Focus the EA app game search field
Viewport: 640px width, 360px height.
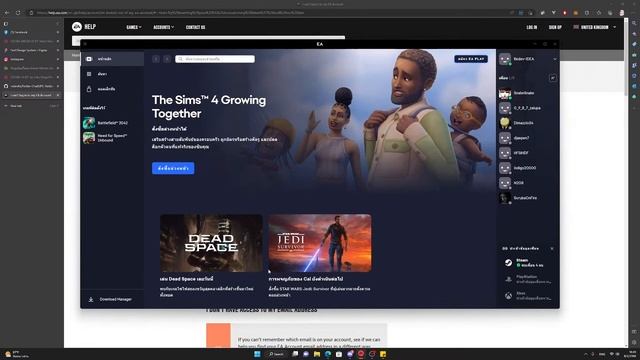[215, 59]
